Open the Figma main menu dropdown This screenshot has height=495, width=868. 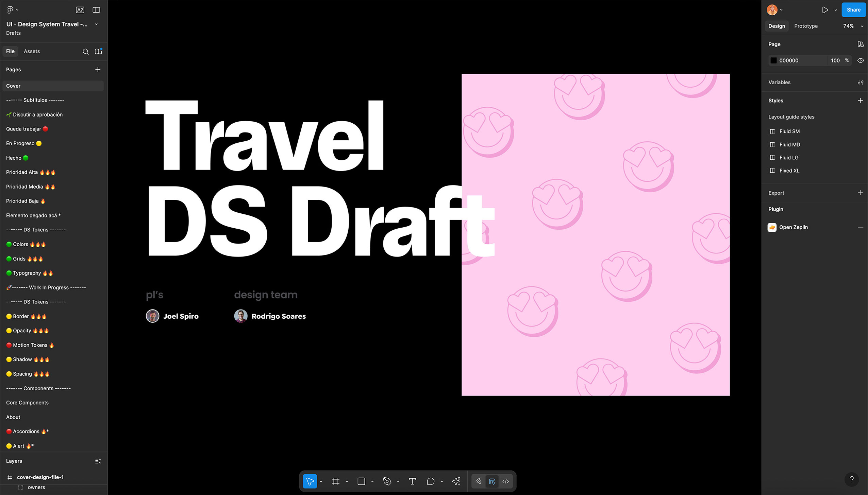(12, 10)
